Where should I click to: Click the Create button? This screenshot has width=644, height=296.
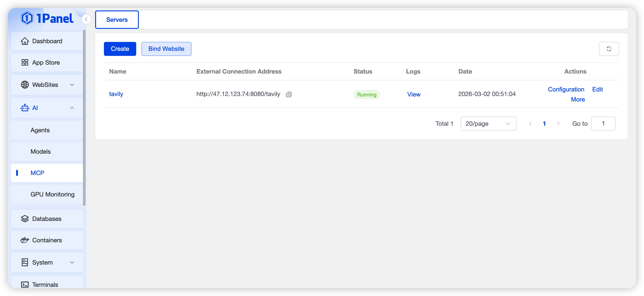(120, 49)
